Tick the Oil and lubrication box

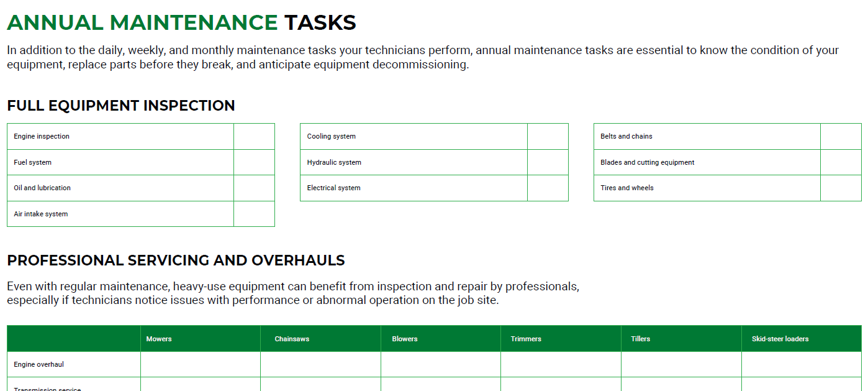[x=254, y=188]
